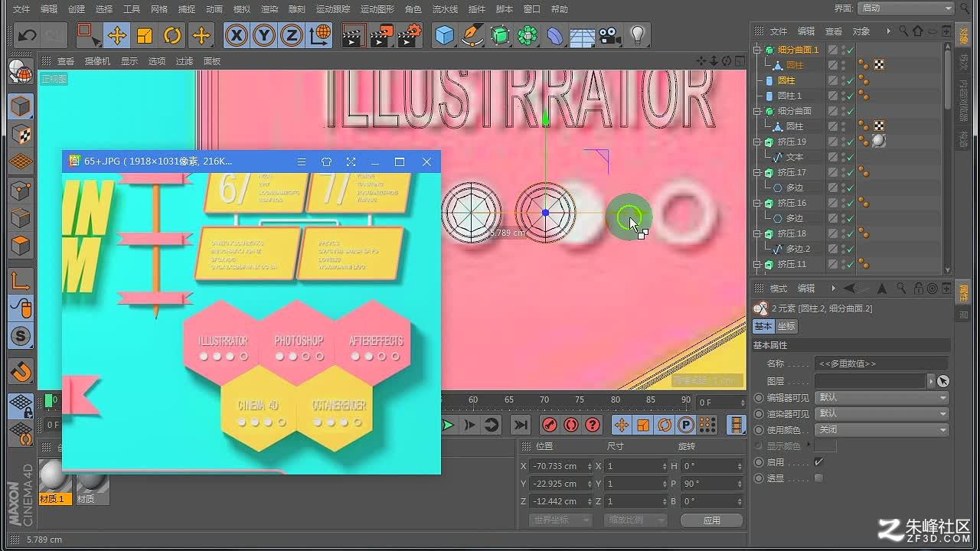Collapse the 细分曲面.1 tree node
The height and width of the screenshot is (551, 980).
pos(757,50)
